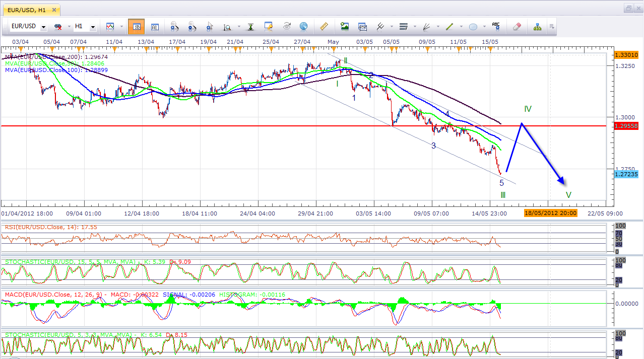This screenshot has width=644, height=359.
Task: Click the green V wave label
Action: coord(568,195)
